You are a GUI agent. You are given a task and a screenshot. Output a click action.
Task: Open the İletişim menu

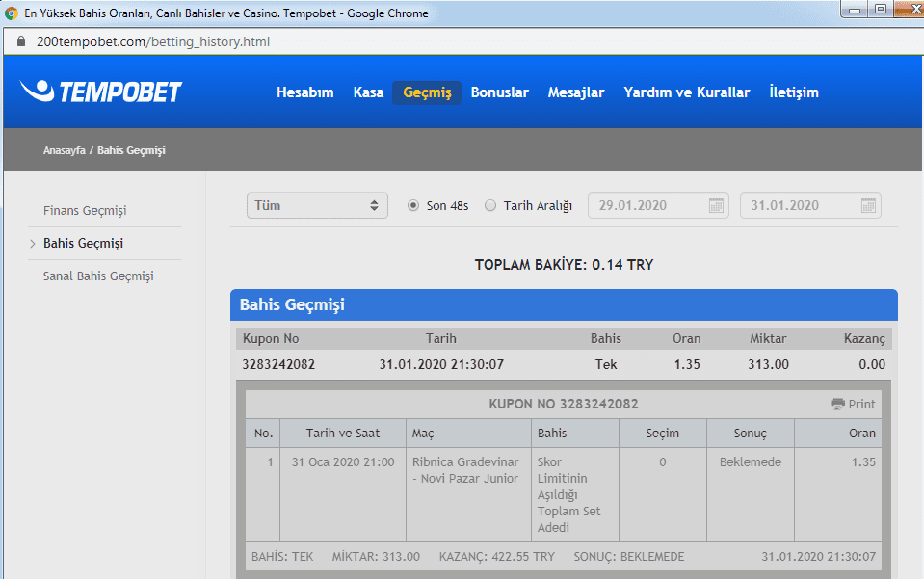point(794,92)
